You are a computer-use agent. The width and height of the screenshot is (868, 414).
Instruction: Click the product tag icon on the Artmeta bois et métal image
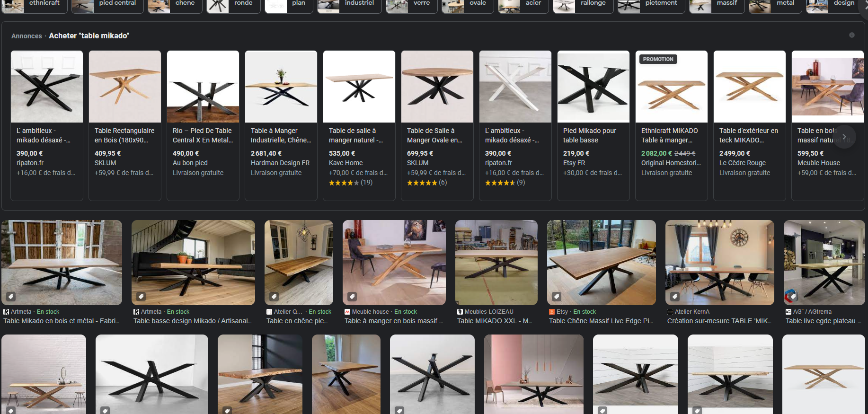11,297
